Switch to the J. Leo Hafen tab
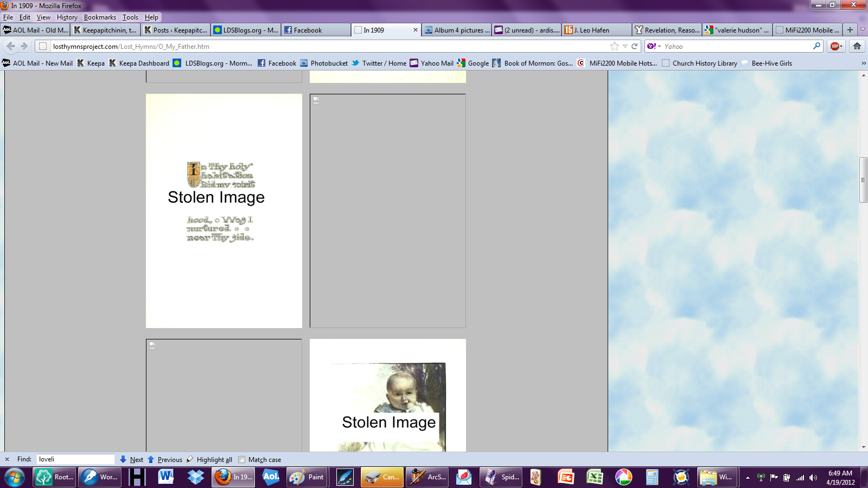This screenshot has width=868, height=488. click(x=597, y=30)
